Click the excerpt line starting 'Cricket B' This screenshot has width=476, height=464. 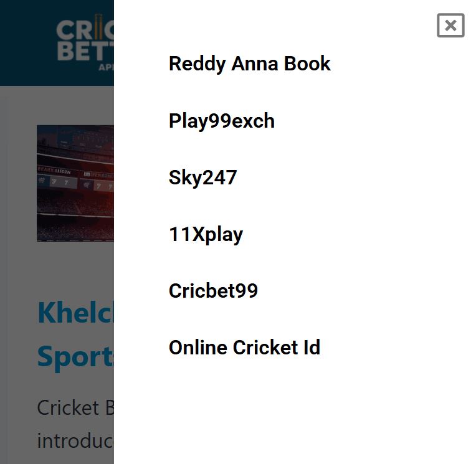coord(76,407)
